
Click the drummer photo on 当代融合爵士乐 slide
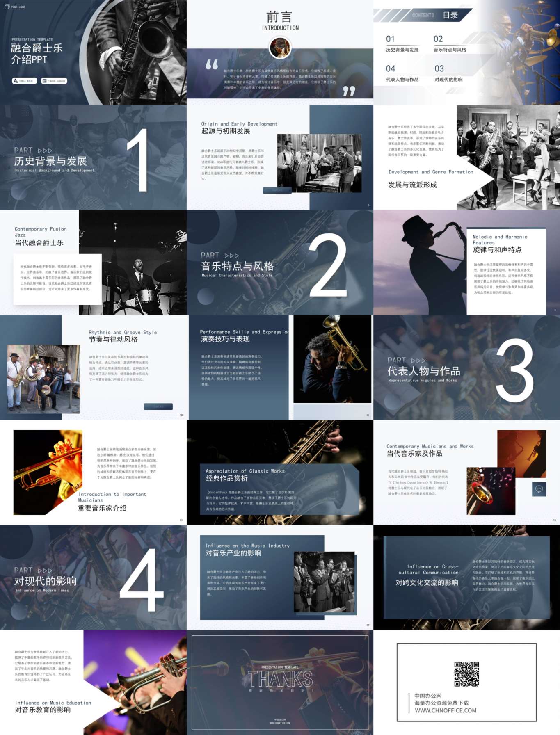(133, 262)
